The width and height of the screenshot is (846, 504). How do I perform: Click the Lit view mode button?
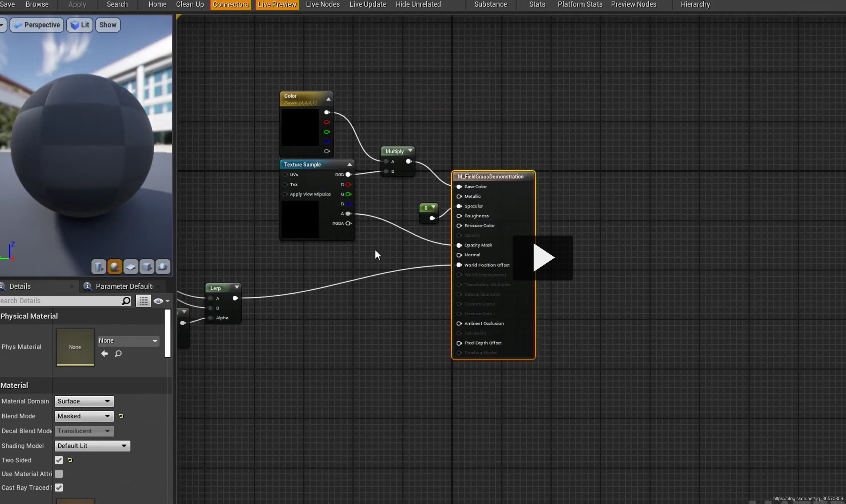tap(80, 25)
